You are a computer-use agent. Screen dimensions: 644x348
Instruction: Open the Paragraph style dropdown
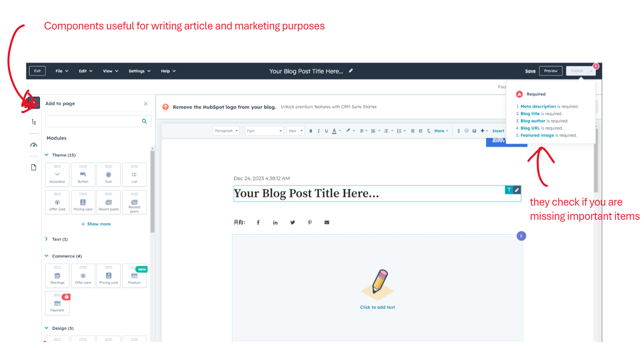tap(226, 131)
